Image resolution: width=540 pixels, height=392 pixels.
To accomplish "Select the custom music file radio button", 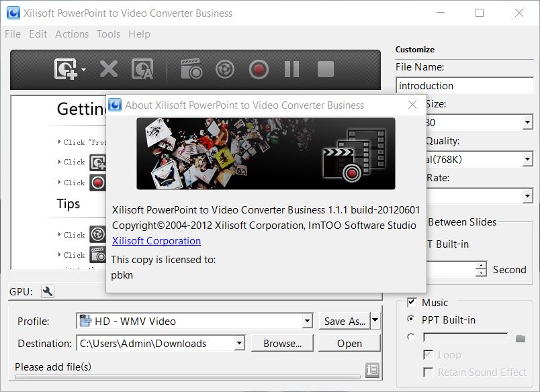I will click(x=411, y=338).
